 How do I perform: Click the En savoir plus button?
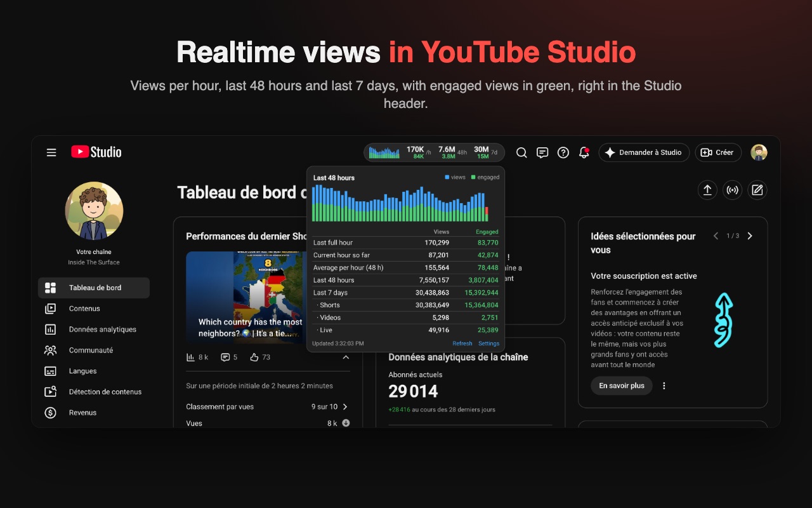(x=622, y=385)
